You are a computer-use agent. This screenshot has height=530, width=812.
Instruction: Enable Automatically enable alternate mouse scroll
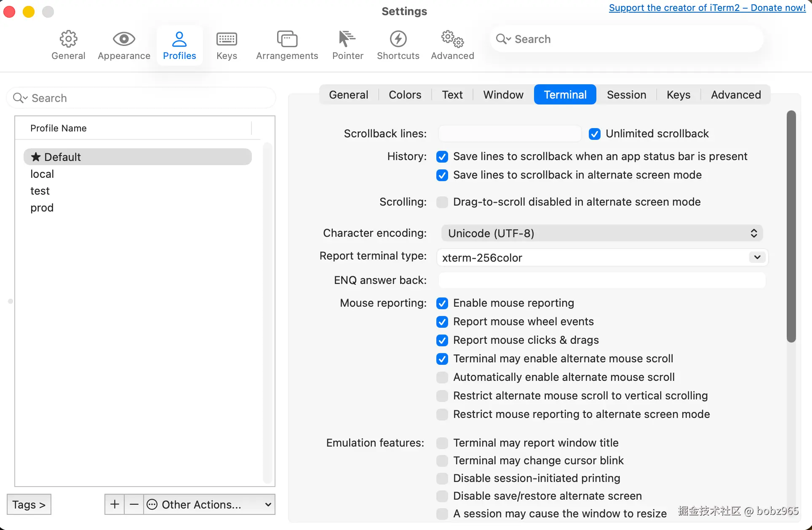(x=442, y=377)
